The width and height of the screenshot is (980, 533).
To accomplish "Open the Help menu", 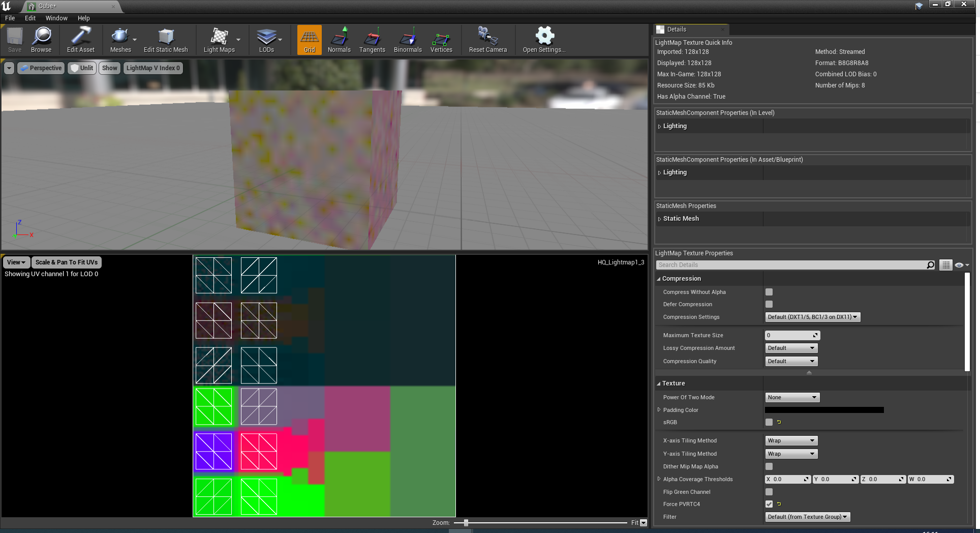I will click(x=84, y=18).
